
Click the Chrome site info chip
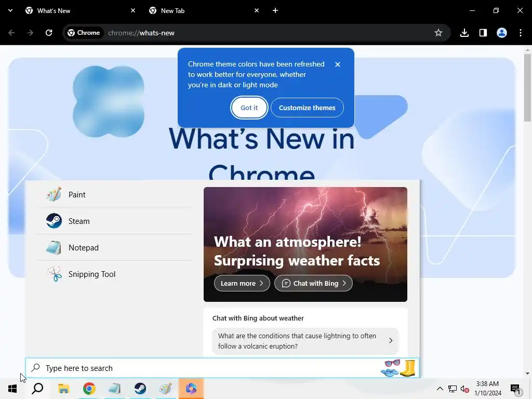pyautogui.click(x=84, y=33)
